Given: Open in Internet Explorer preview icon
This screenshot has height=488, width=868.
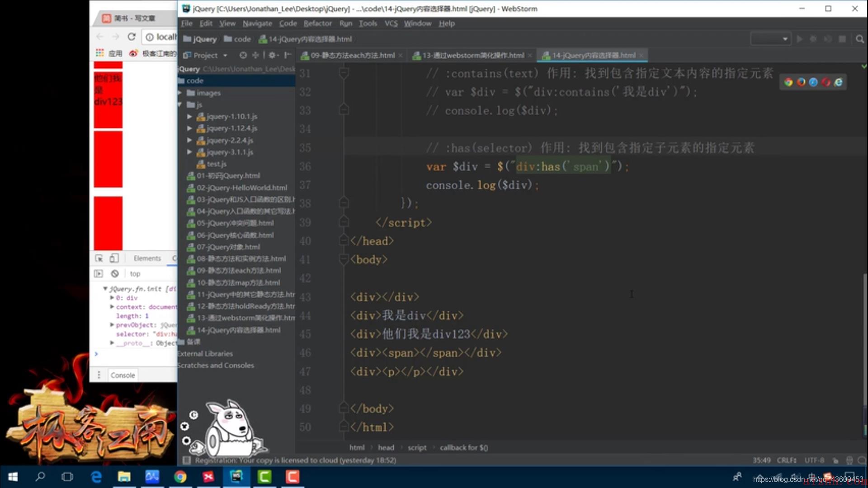Looking at the screenshot, I should [x=838, y=82].
